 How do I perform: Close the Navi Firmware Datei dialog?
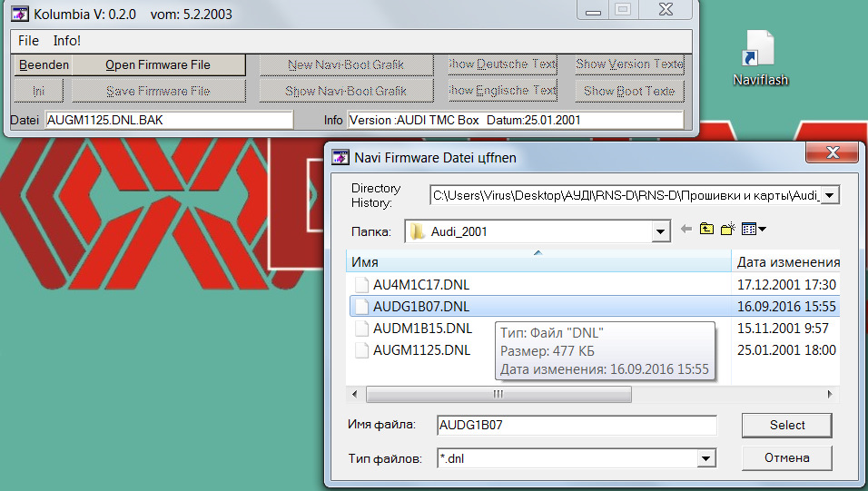click(833, 152)
